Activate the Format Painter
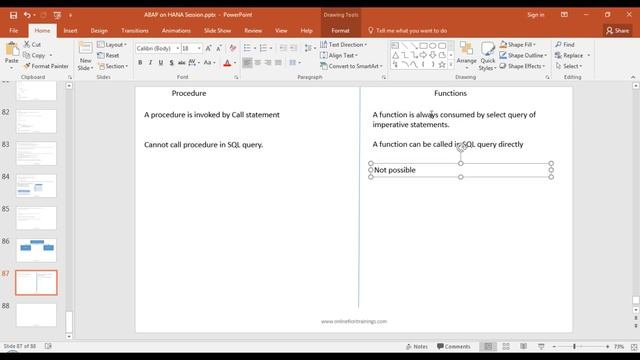 click(x=46, y=66)
